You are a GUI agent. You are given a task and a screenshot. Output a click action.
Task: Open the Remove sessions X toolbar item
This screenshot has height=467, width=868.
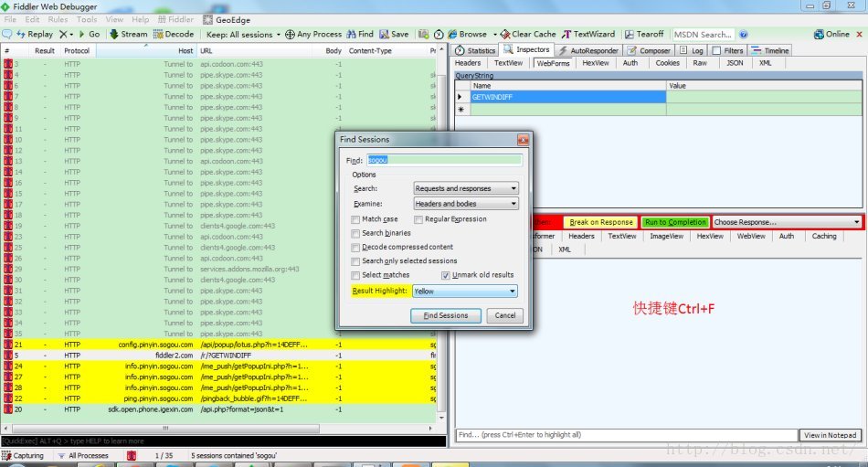pyautogui.click(x=66, y=35)
